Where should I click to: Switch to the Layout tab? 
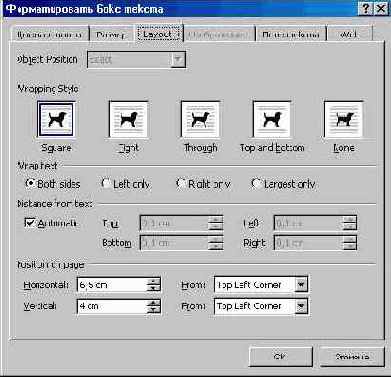[x=158, y=34]
